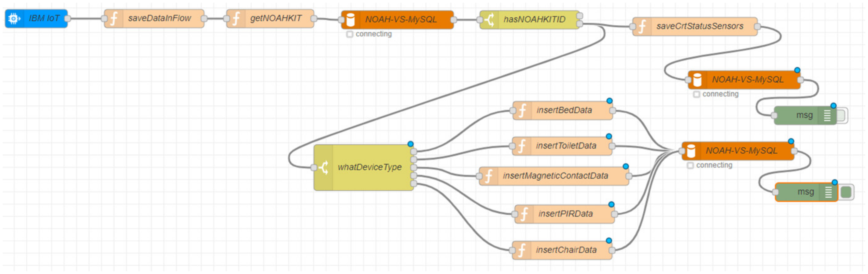Click the IBM IoT gear icon
Screen dimensions: 868x274
[x=14, y=18]
